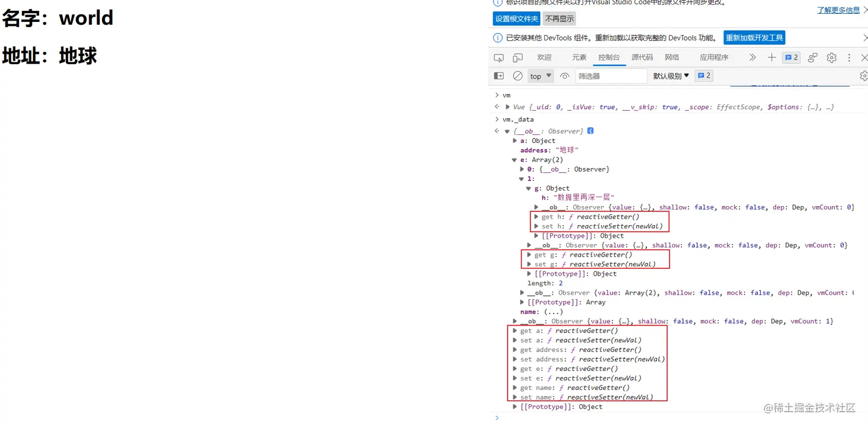The height and width of the screenshot is (426, 868).
Task: Switch to the 元素 tab
Action: pos(579,57)
